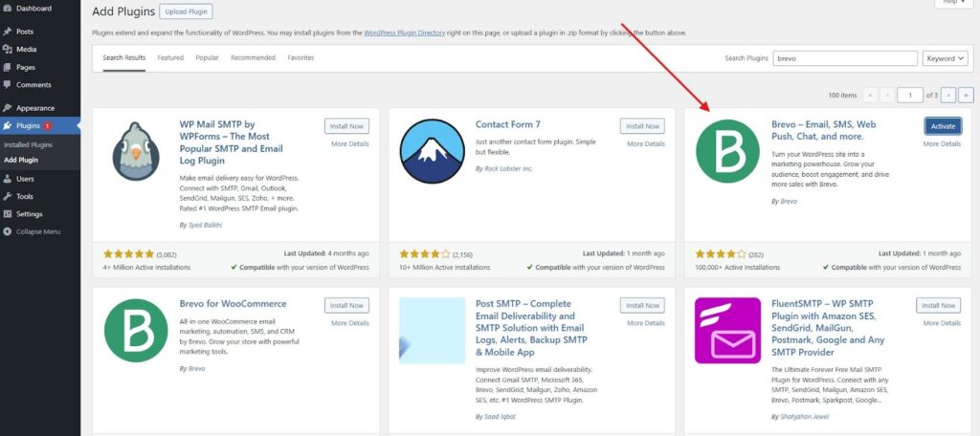Open Appearance in the admin sidebar
This screenshot has height=436, width=980.
coord(34,108)
